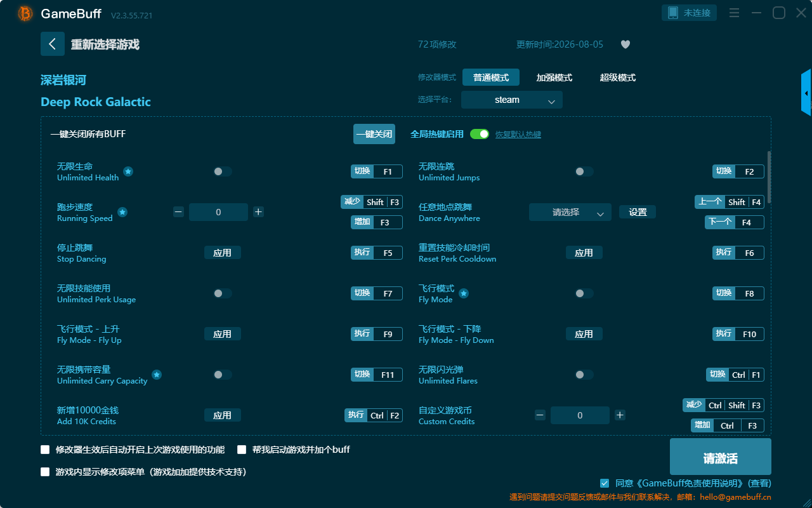Go back with the arrow next to 重新选择游戏

53,44
